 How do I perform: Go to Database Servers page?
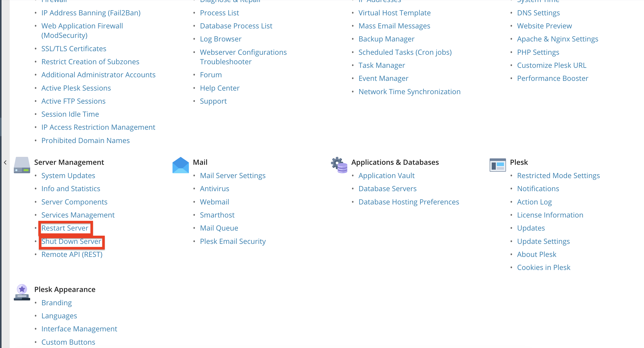point(387,189)
